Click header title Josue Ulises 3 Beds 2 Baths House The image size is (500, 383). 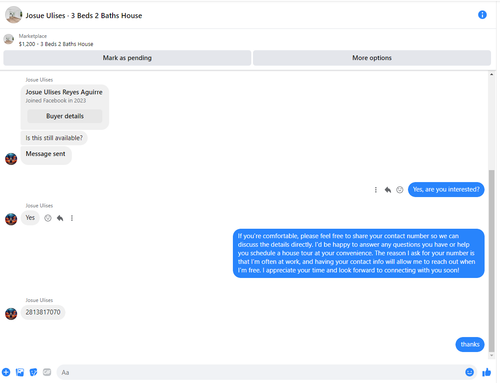click(x=84, y=15)
